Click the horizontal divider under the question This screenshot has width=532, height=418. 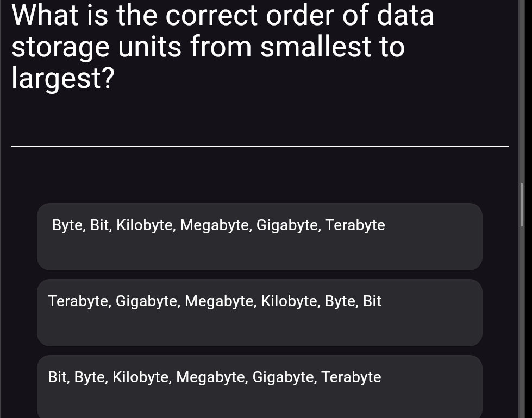pyautogui.click(x=260, y=145)
